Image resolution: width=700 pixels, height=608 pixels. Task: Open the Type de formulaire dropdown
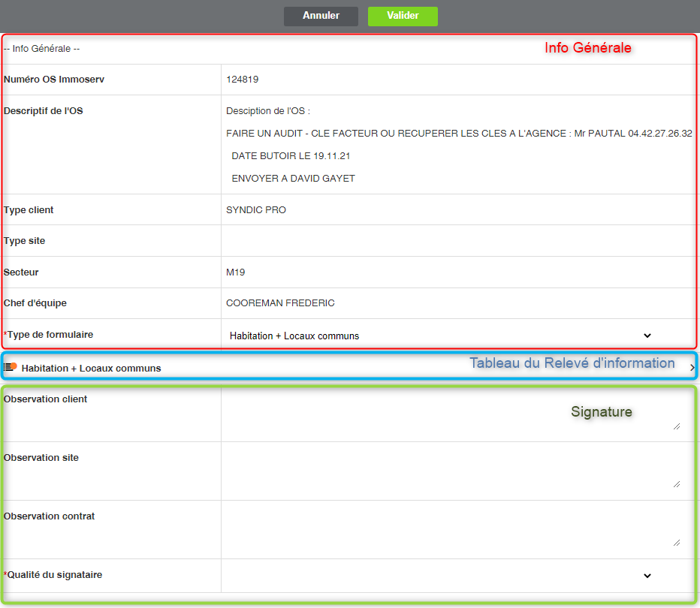pyautogui.click(x=440, y=336)
